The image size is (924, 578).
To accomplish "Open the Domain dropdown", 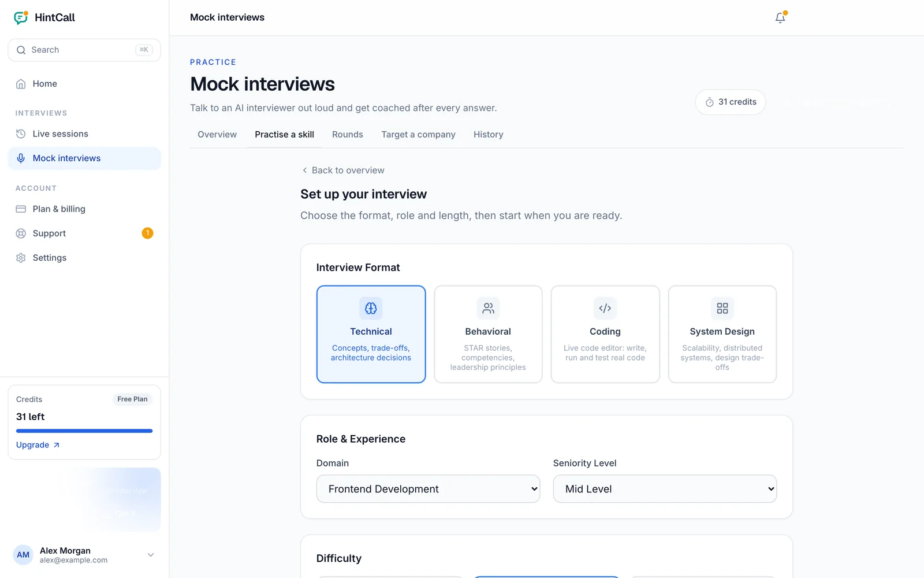I will tap(428, 489).
